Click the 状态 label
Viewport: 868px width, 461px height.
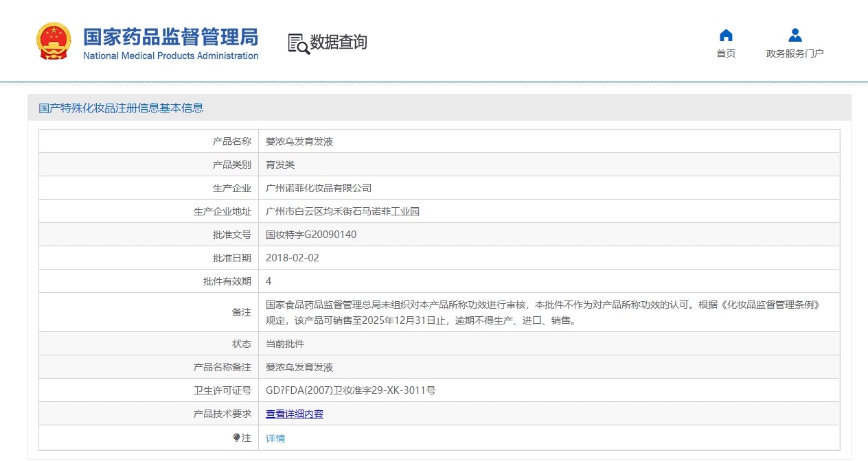(242, 344)
